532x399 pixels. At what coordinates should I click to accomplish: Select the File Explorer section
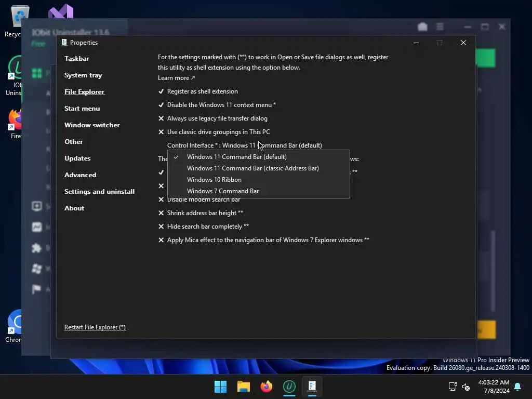pyautogui.click(x=84, y=91)
